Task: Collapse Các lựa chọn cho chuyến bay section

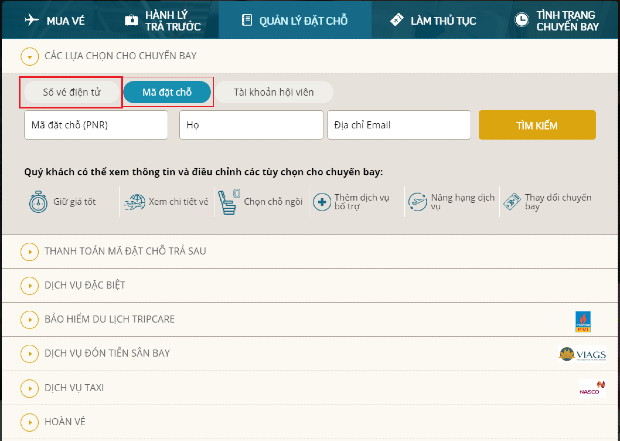Action: [x=30, y=57]
